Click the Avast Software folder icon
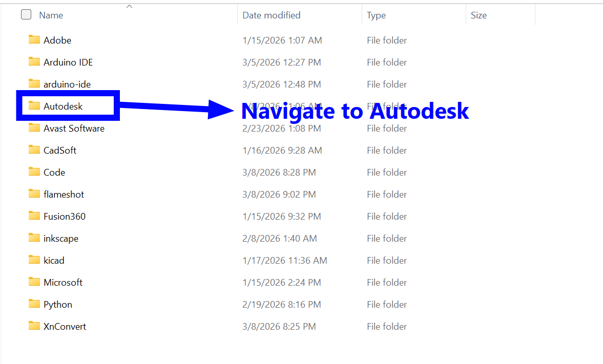603x364 pixels. coord(34,128)
